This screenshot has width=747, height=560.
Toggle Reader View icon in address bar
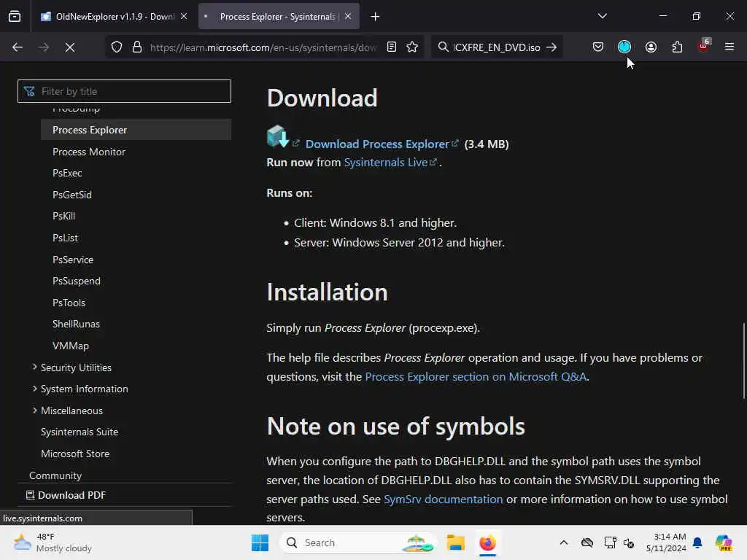pos(392,47)
